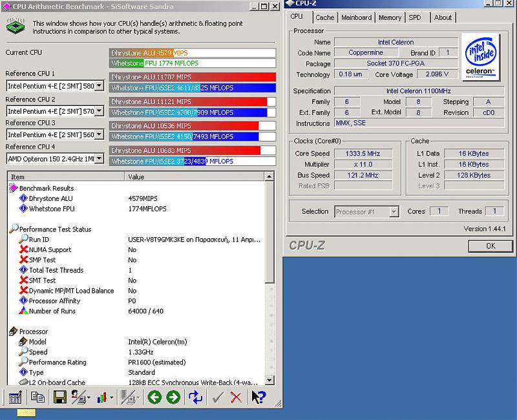Click Reference CPU 1 Dhrystone 11707 MIPS bar
This screenshot has width=517, height=420.
193,77
